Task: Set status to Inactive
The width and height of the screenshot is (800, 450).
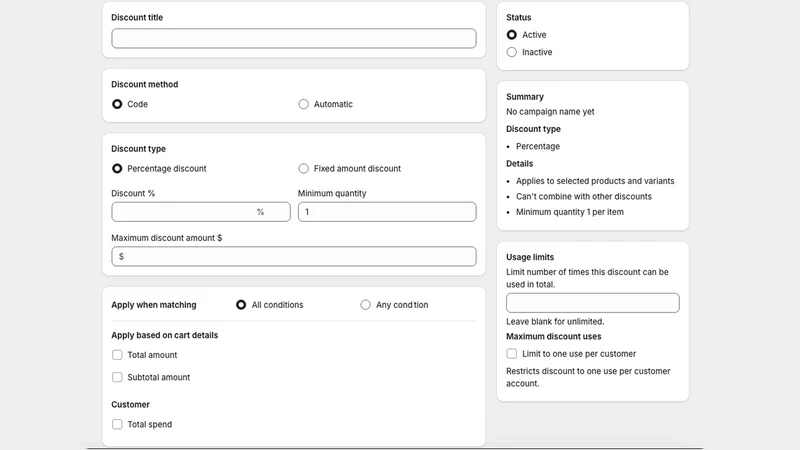Action: point(512,52)
